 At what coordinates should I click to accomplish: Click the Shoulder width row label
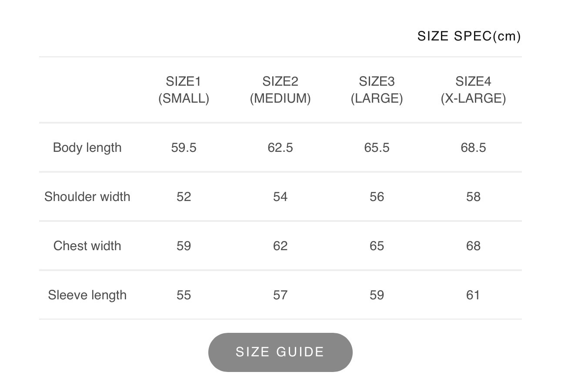87,197
